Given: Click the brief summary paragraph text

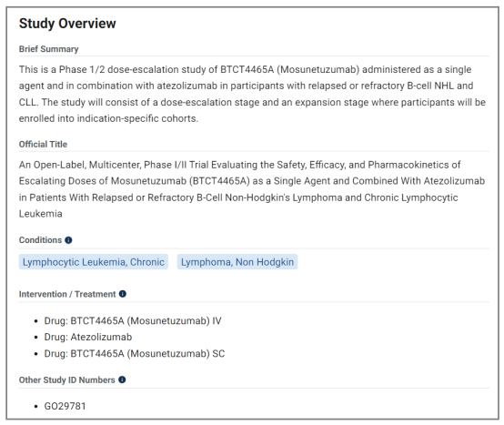Looking at the screenshot, I should tap(252, 94).
